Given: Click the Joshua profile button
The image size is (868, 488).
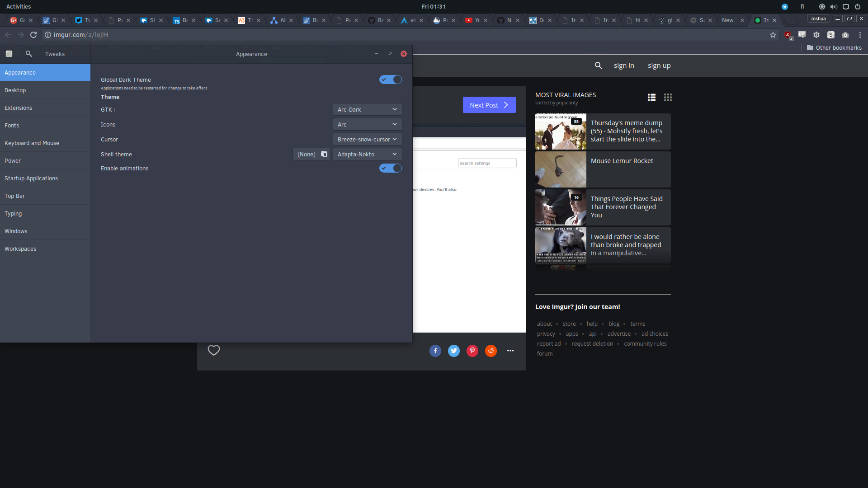Looking at the screenshot, I should coord(818,19).
